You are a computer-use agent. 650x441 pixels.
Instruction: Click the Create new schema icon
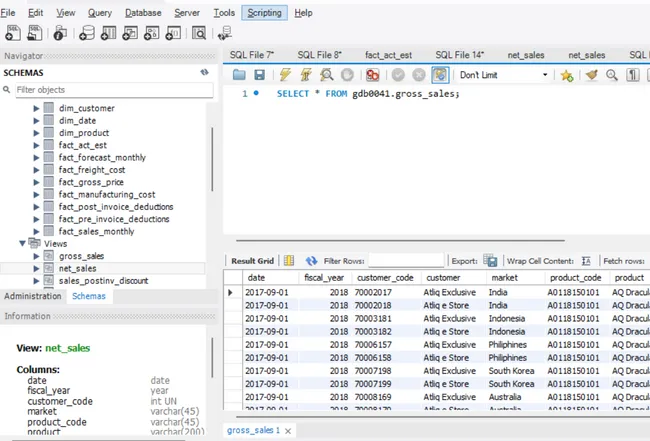[88, 34]
